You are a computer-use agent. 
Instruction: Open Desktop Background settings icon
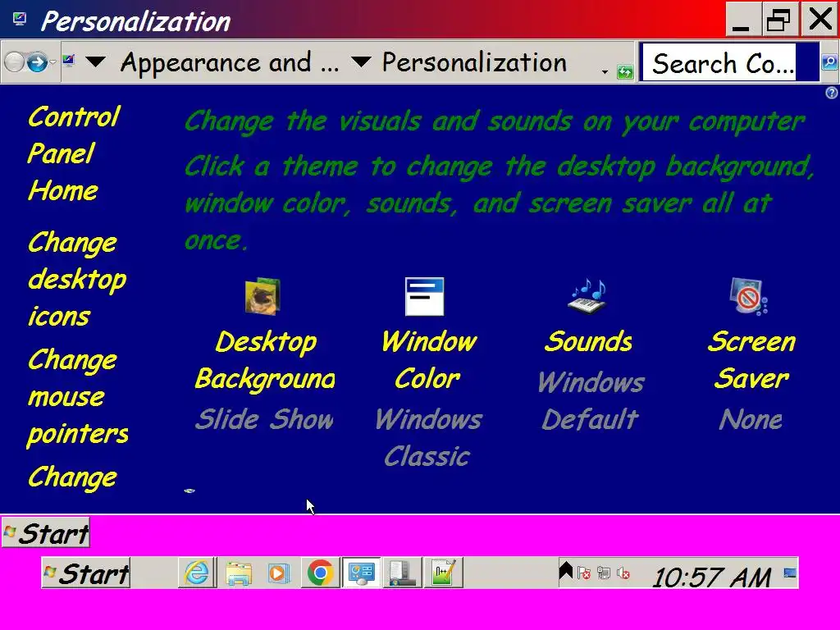tap(262, 296)
